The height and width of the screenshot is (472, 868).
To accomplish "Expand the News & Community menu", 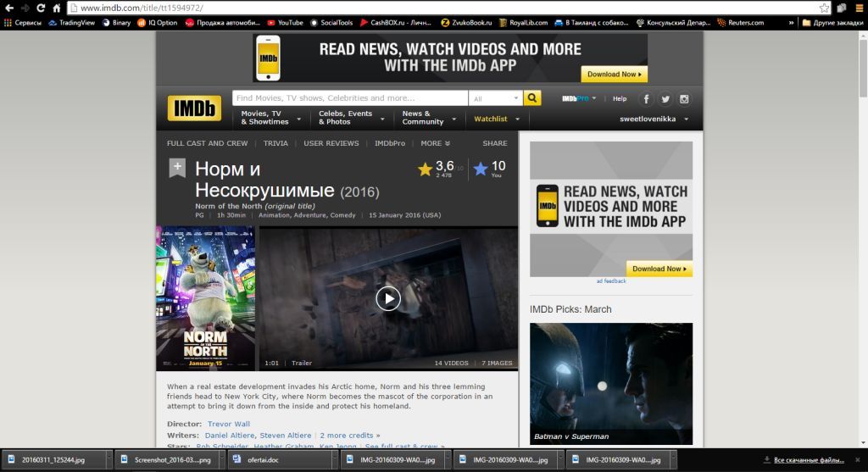I will pos(429,118).
